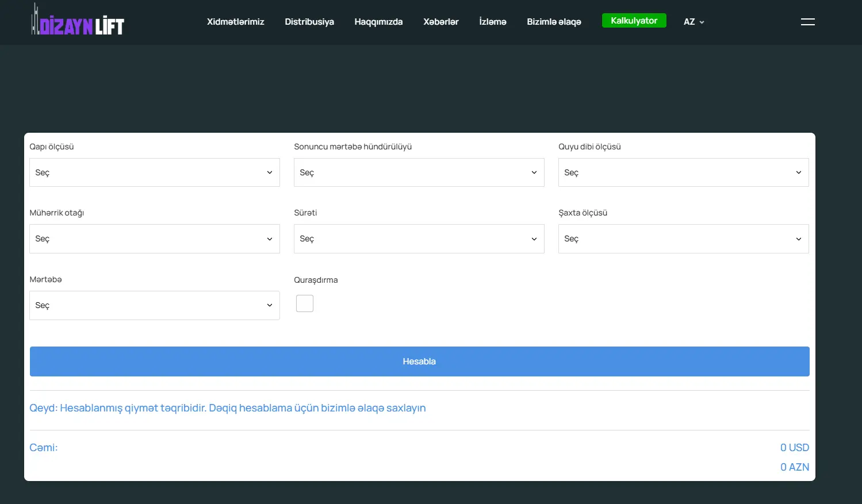The width and height of the screenshot is (862, 504).
Task: Select a Mühərrik otağı option
Action: [x=154, y=238]
